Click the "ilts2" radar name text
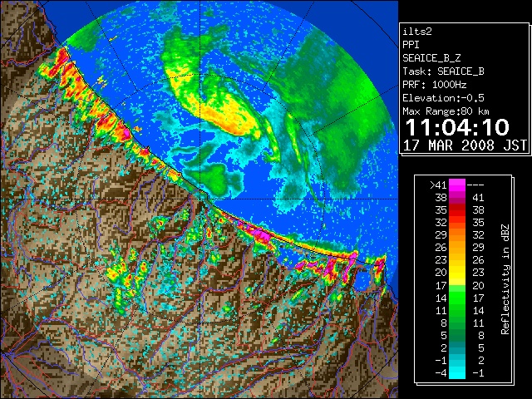Viewport: 532px width, 399px height. click(417, 32)
